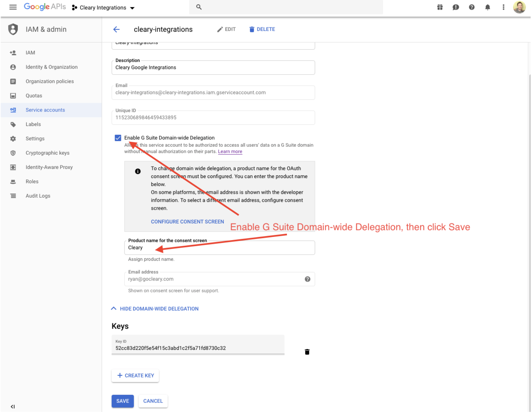Screen dimensions: 532x414
Task: Click the IAM add-person icon
Action: (13, 53)
